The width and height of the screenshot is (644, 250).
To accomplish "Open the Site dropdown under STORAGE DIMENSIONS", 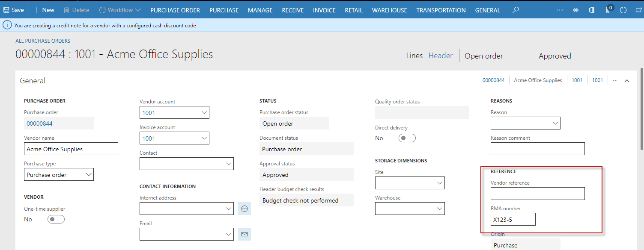I will [440, 182].
